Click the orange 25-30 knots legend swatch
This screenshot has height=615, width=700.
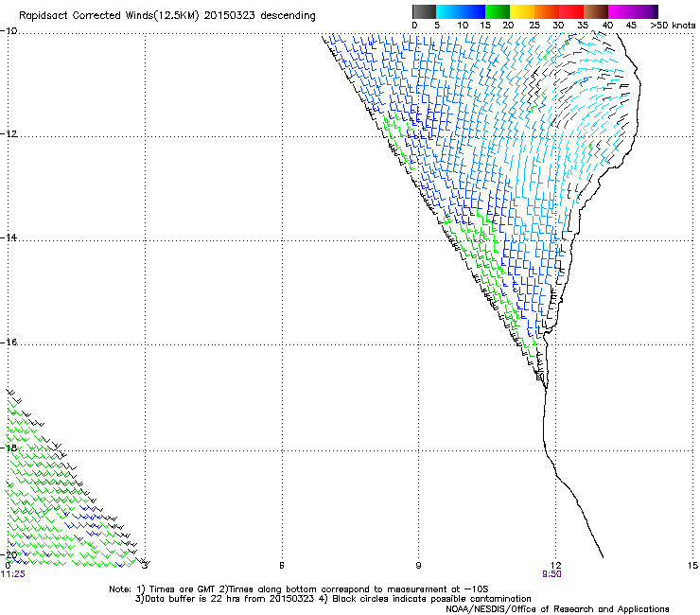(547, 11)
